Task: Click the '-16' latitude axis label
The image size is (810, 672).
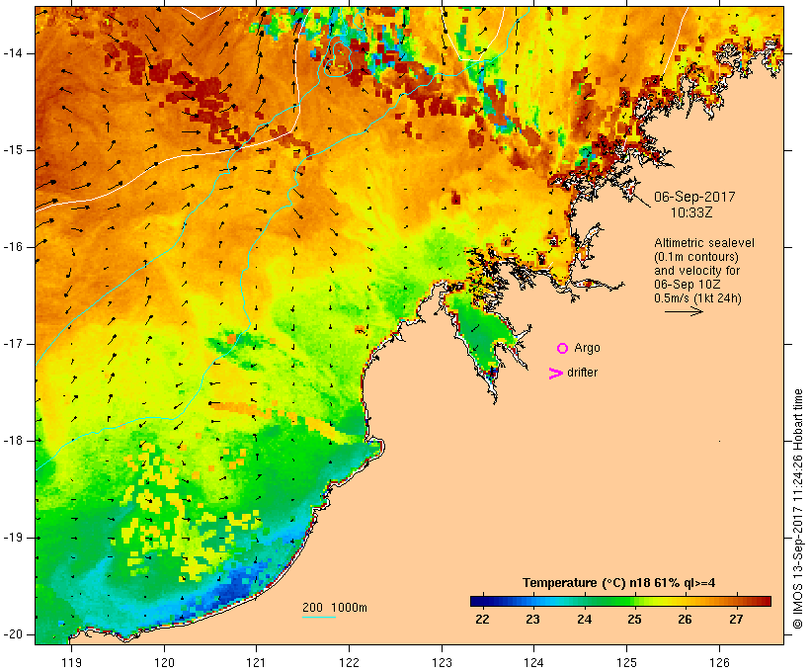Action: [13, 247]
